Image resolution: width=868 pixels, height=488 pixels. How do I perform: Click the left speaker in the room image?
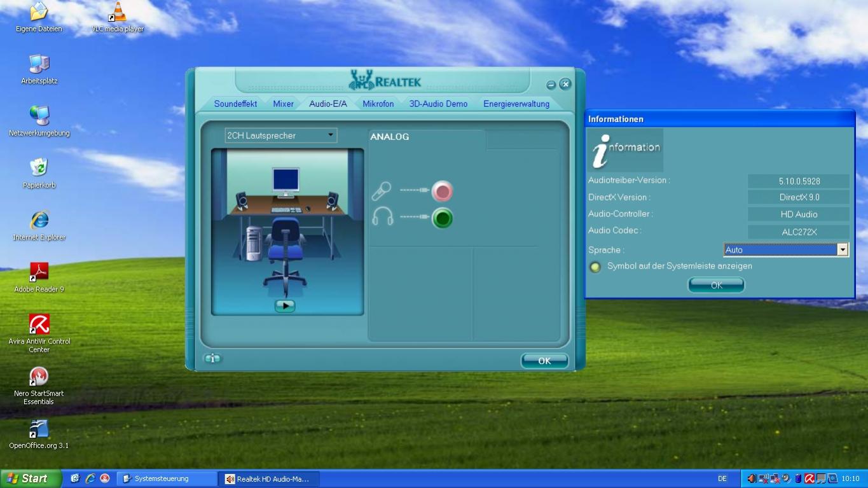click(242, 200)
